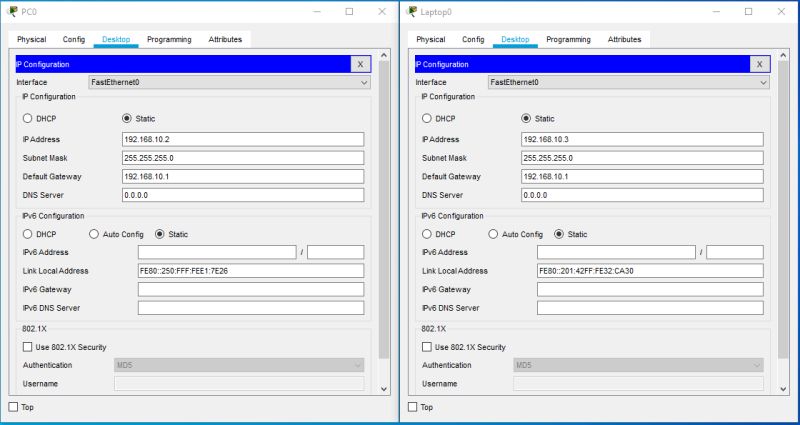Enable Use 802.1X Security in PC0

pos(28,347)
